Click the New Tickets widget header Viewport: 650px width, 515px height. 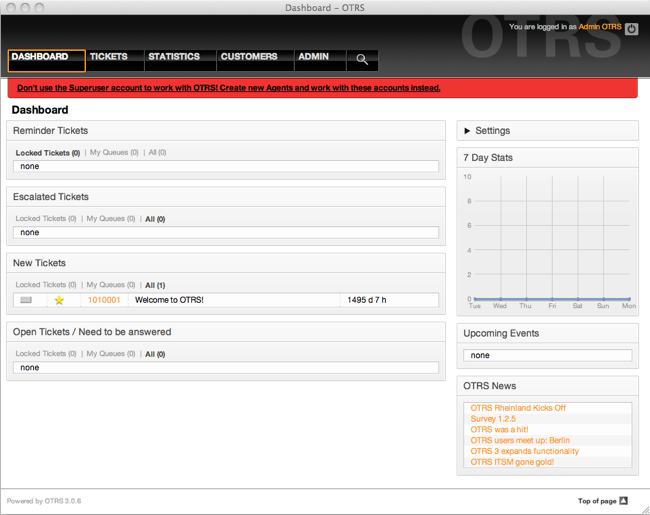click(x=226, y=263)
